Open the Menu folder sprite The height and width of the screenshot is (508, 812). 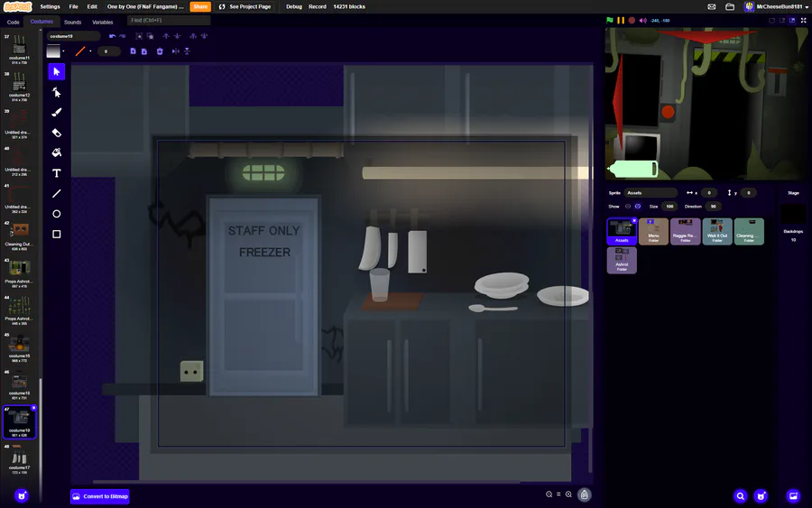point(653,231)
